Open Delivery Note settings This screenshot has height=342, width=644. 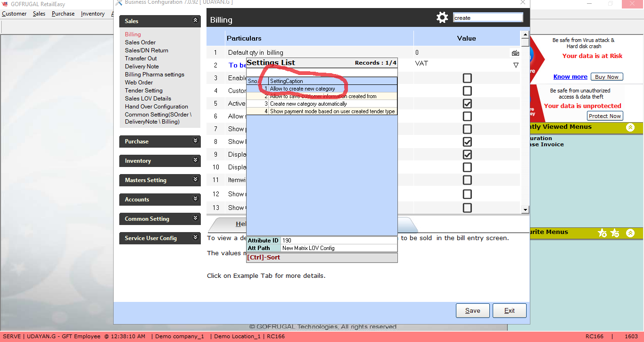tap(142, 67)
